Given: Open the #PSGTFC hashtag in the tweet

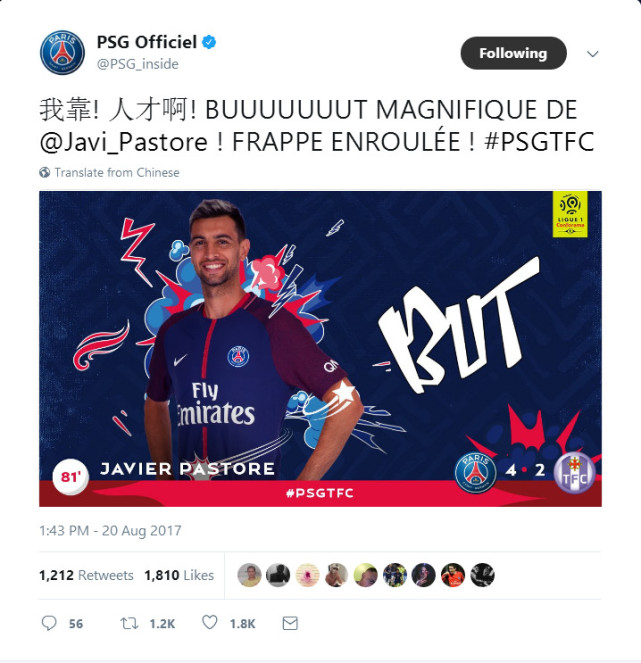Looking at the screenshot, I should 540,142.
